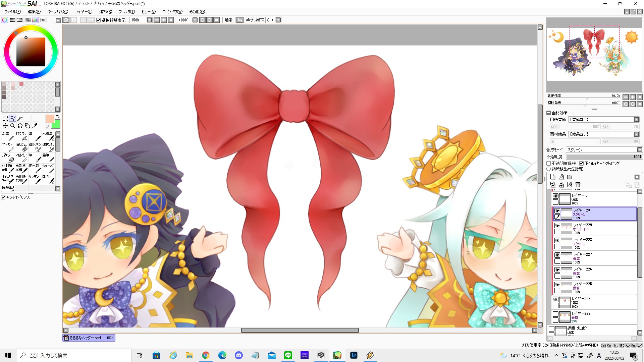Image resolution: width=644 pixels, height=362 pixels.
Task: Open LINE from the Windows taskbar
Action: point(288,355)
